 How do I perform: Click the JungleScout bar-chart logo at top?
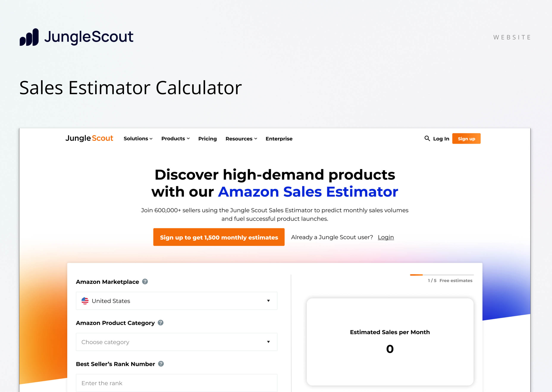coord(29,37)
